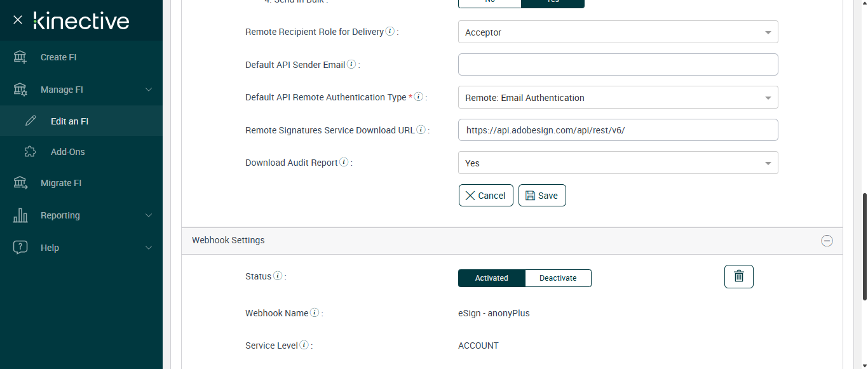Collapse the Webhook Settings section
This screenshot has height=369, width=868.
click(827, 241)
